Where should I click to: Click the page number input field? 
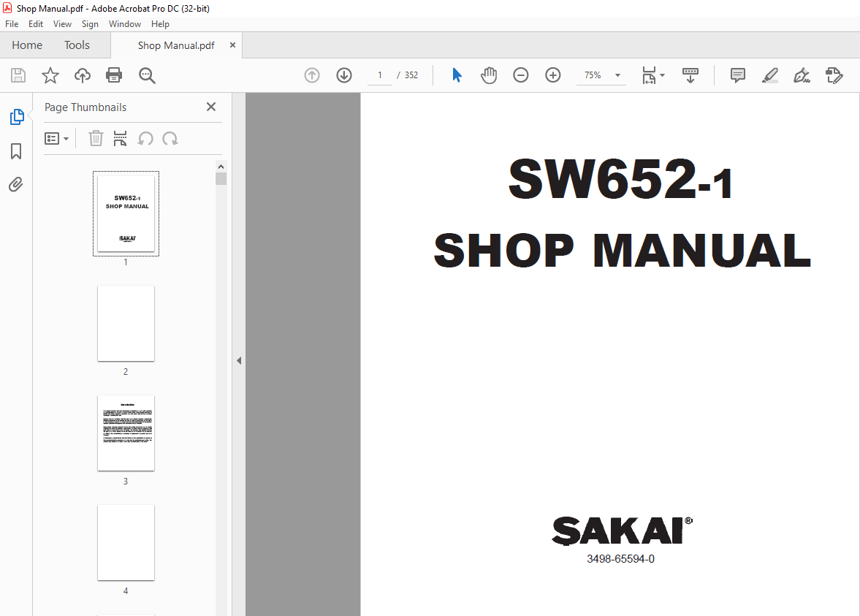click(x=379, y=75)
